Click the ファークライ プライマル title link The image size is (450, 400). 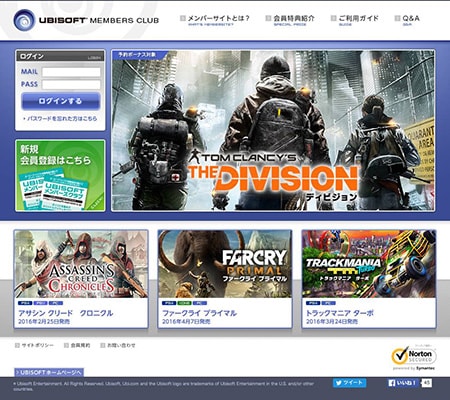coord(199,313)
